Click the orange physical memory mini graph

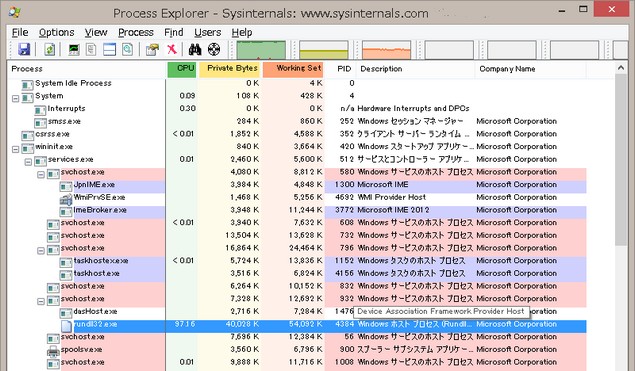(x=386, y=50)
